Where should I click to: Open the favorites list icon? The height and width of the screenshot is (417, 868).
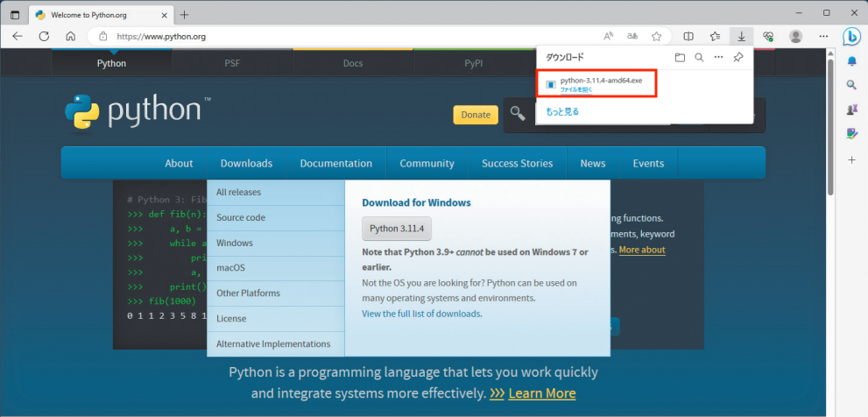click(x=715, y=37)
